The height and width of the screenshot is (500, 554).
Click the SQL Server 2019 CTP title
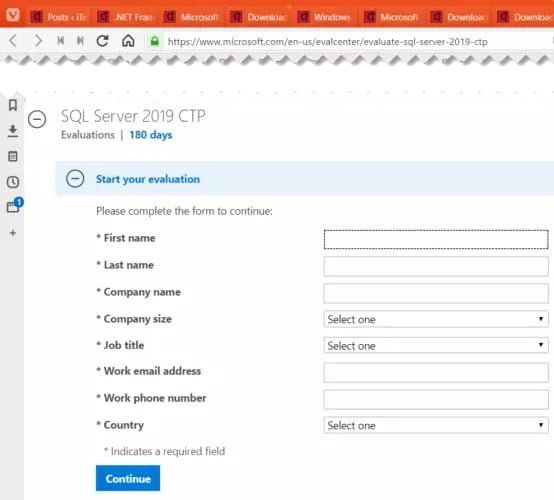click(133, 116)
